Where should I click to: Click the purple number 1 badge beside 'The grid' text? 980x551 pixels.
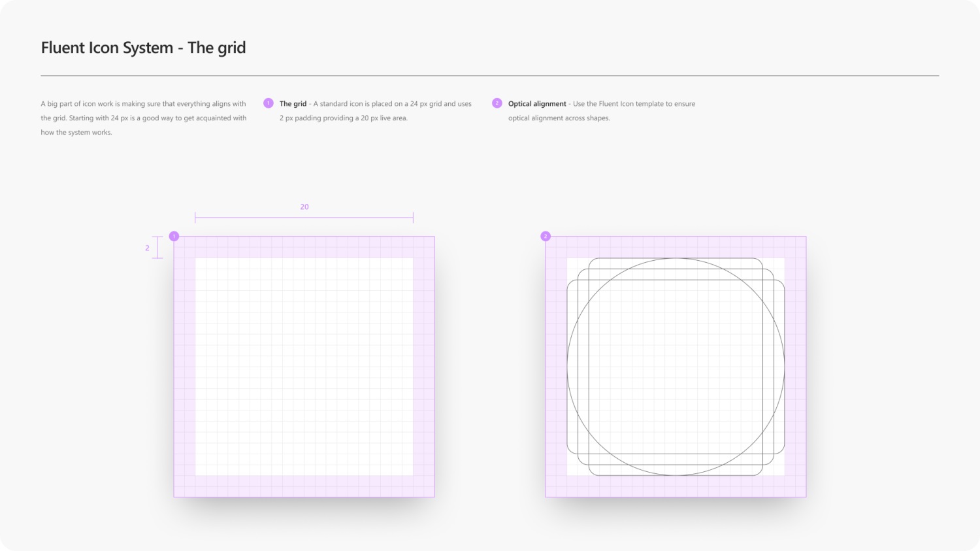(x=269, y=103)
